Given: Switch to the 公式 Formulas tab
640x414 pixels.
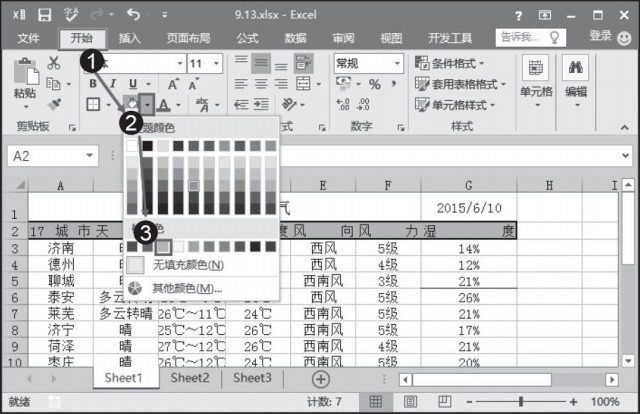Looking at the screenshot, I should (x=248, y=38).
